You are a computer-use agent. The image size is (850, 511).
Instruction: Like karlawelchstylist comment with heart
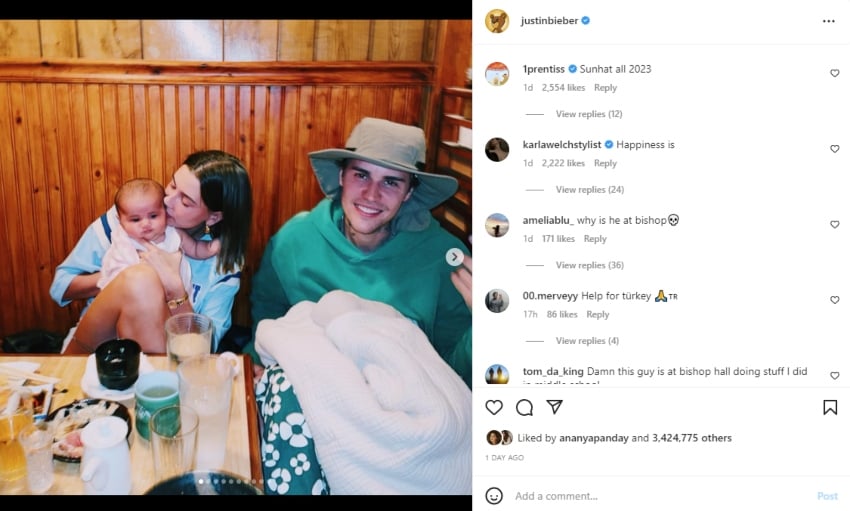click(x=834, y=148)
